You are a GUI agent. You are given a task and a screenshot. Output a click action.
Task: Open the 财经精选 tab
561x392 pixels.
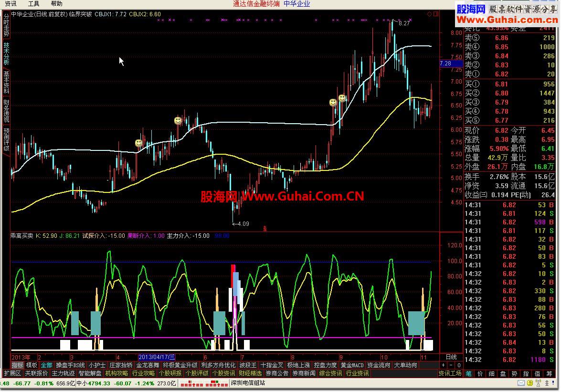point(251,373)
